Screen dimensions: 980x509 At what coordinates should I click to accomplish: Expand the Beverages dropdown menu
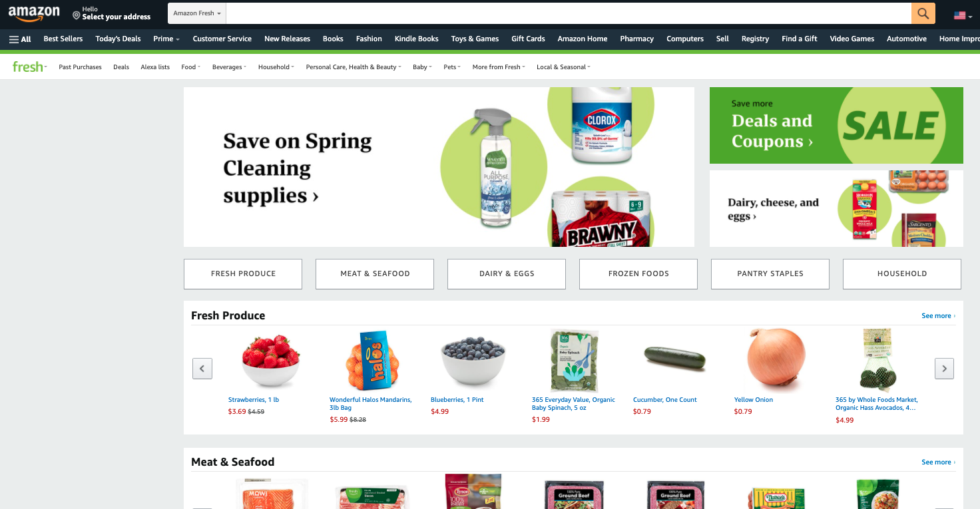229,67
